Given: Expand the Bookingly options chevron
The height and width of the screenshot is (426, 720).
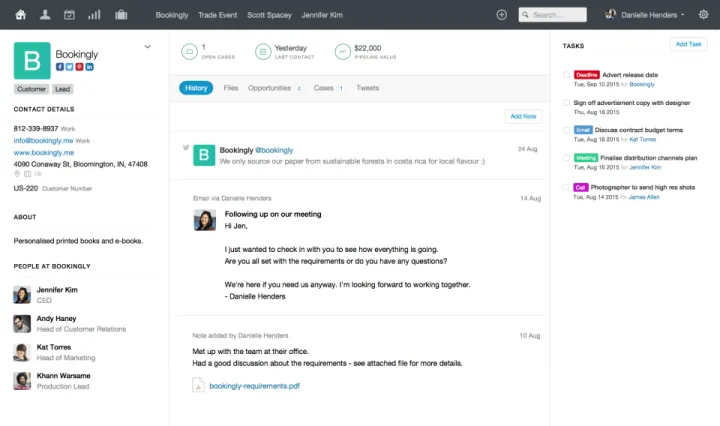Looking at the screenshot, I should [147, 46].
